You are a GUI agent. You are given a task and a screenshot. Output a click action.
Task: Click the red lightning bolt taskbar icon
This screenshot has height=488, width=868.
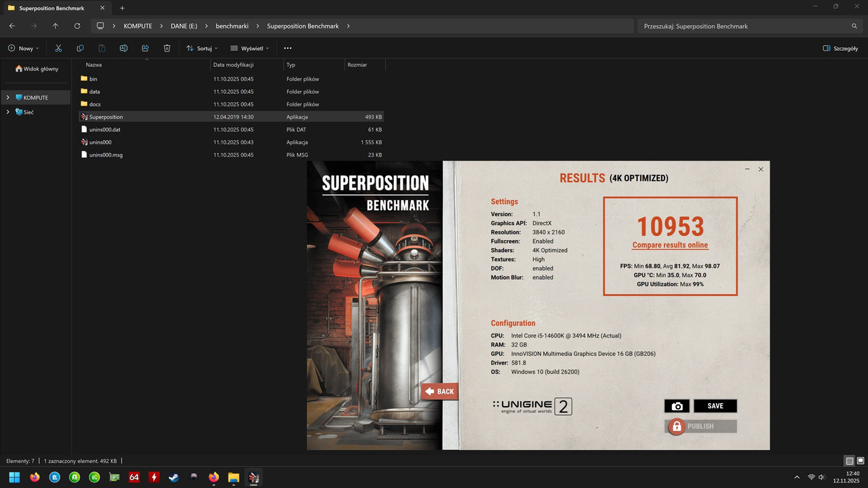154,476
